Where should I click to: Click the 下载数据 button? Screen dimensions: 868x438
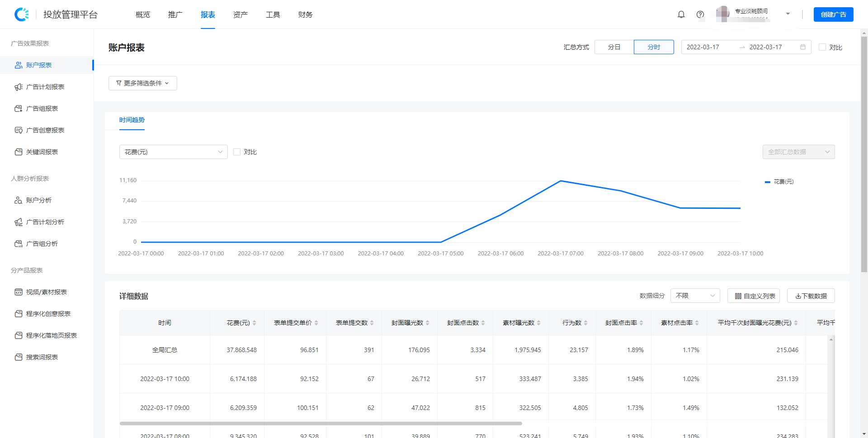click(811, 296)
